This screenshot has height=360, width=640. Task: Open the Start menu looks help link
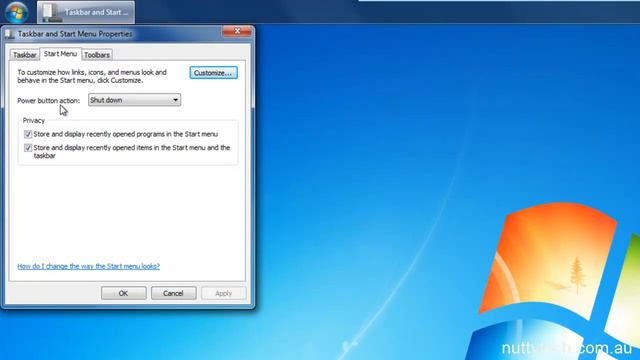tap(89, 266)
